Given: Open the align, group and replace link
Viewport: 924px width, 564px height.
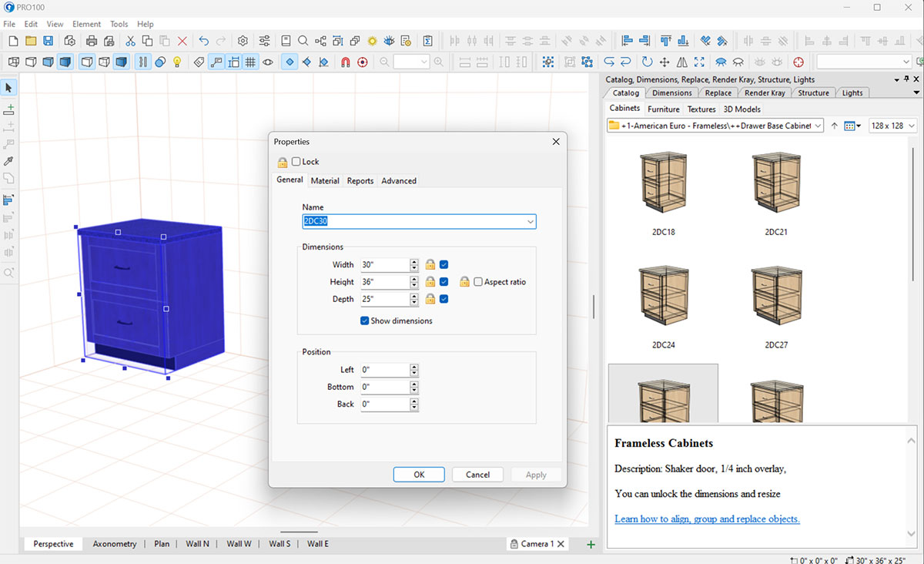Looking at the screenshot, I should pyautogui.click(x=707, y=519).
